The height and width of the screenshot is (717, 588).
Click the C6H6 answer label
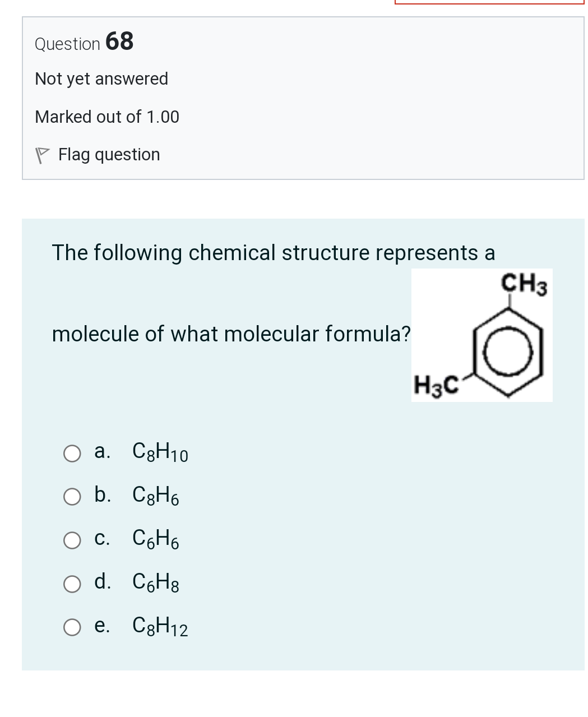pos(156,539)
